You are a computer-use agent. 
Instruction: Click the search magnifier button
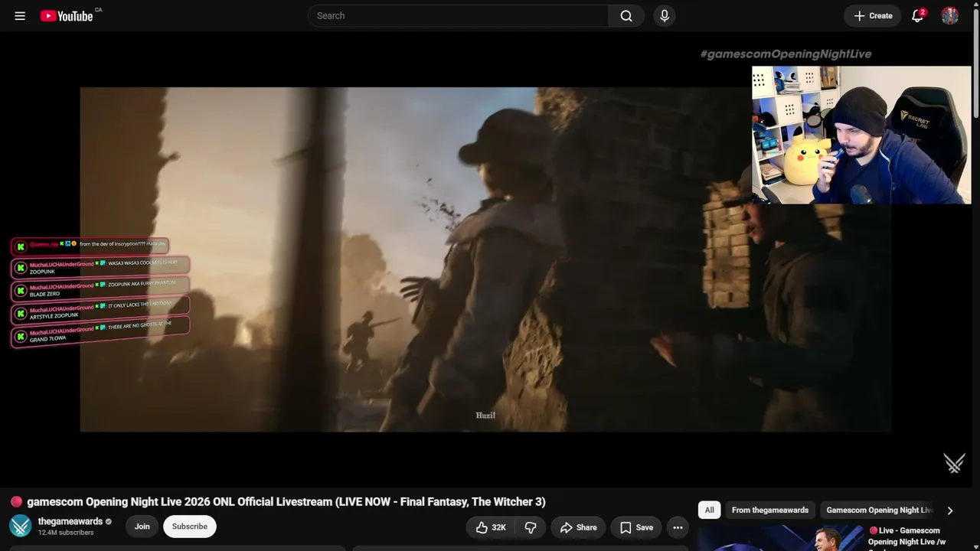click(626, 15)
